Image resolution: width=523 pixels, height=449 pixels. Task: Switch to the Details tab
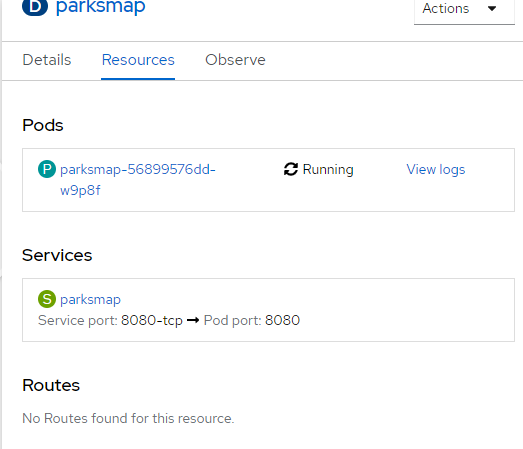(x=47, y=60)
